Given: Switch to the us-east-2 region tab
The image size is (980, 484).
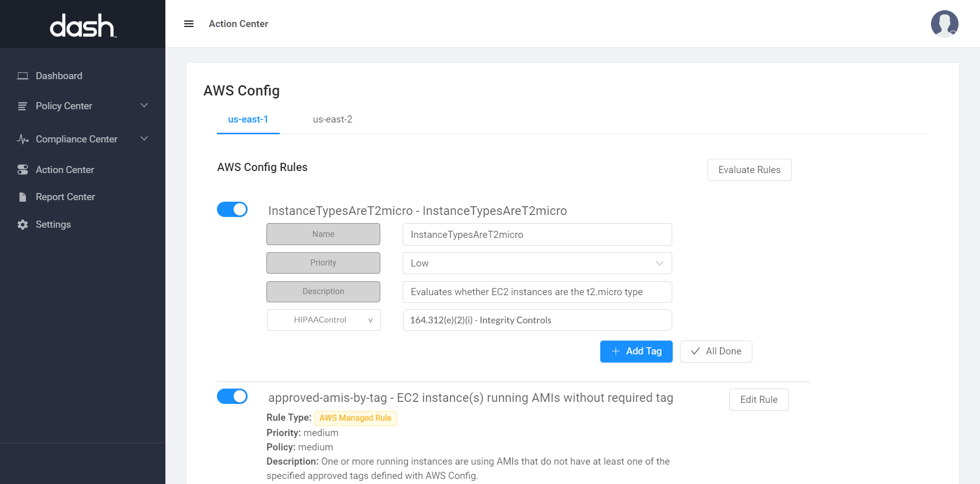Looking at the screenshot, I should 332,119.
